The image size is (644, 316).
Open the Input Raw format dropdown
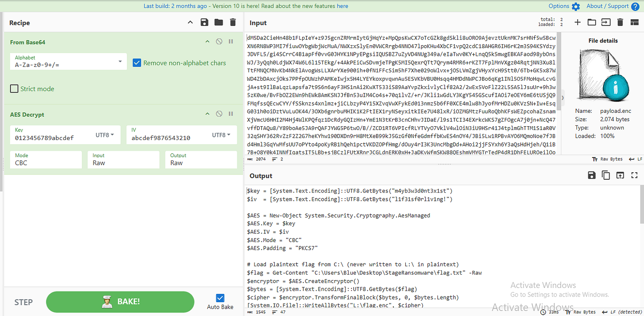pos(123,159)
